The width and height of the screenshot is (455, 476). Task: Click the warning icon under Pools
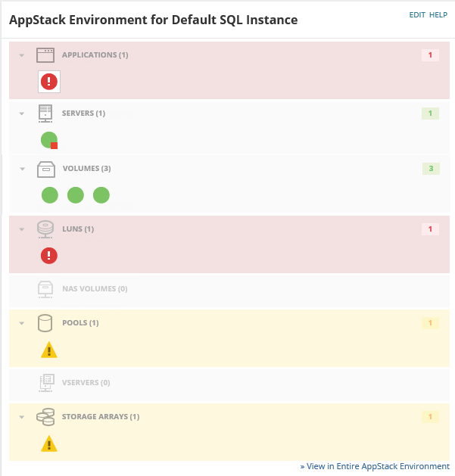(x=49, y=350)
